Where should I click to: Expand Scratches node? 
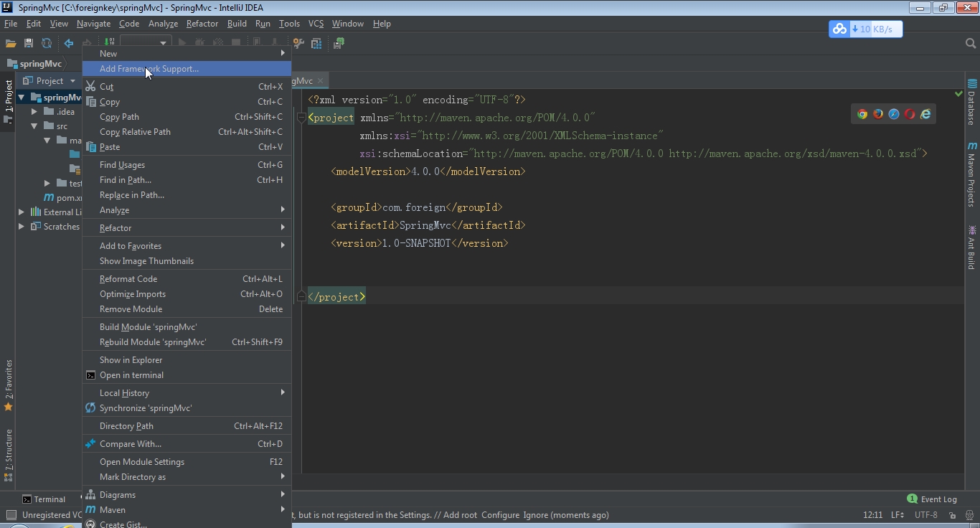(x=22, y=227)
